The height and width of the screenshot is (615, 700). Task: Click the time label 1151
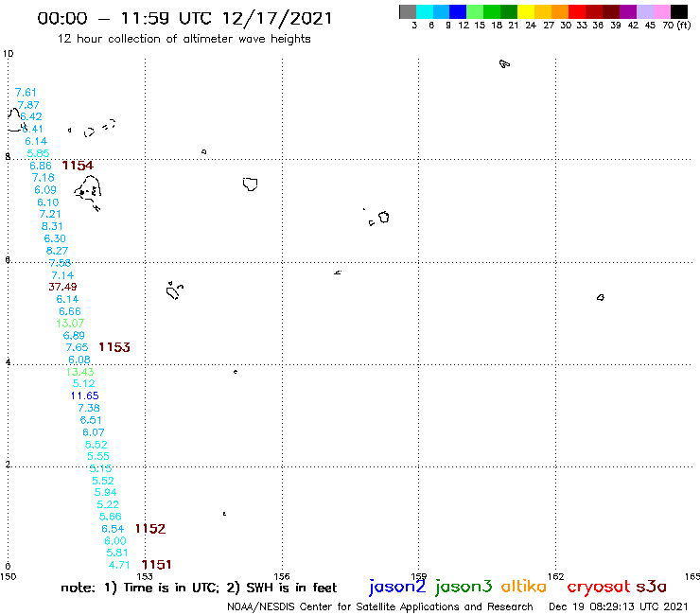pyautogui.click(x=156, y=565)
